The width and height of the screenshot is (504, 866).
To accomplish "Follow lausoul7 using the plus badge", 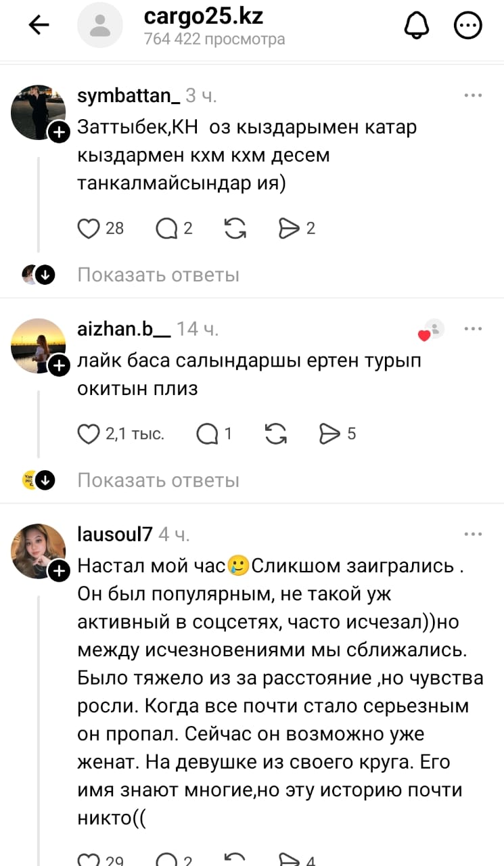I will tap(60, 572).
